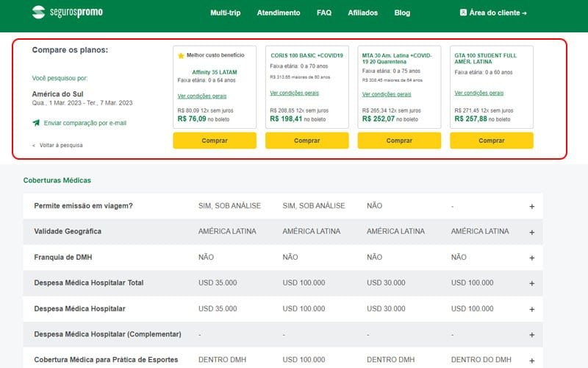Click R$ 265,34 12x sem juros installment
This screenshot has height=368, width=588.
click(x=392, y=110)
